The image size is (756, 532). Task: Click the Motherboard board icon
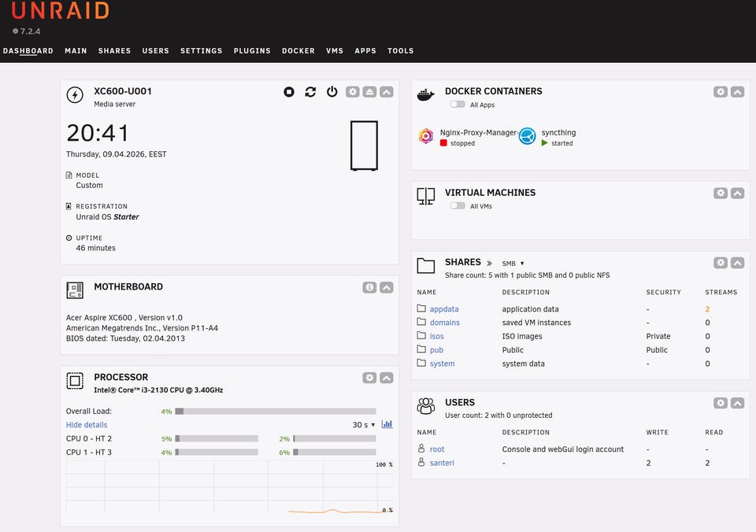(75, 290)
